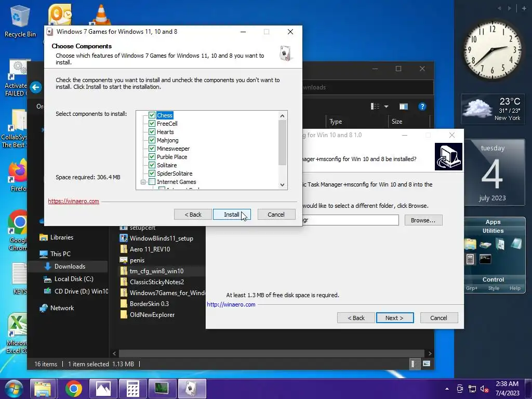The height and width of the screenshot is (399, 532).
Task: Click the Explorer back arrow button
Action: point(36,87)
